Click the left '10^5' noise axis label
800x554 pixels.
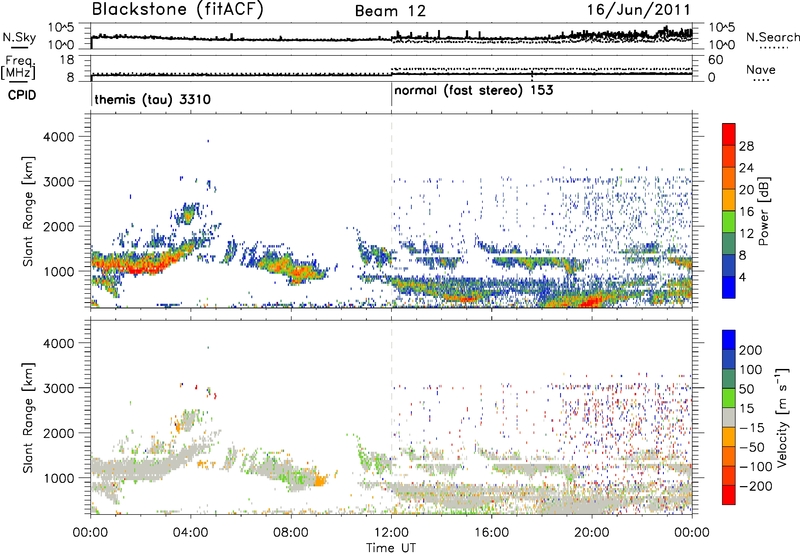[61, 27]
